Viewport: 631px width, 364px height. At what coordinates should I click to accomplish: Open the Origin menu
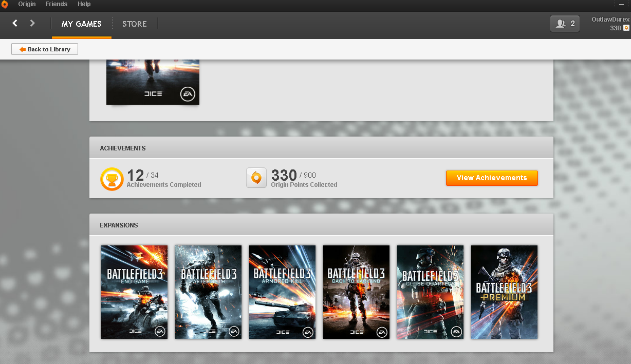pyautogui.click(x=27, y=4)
